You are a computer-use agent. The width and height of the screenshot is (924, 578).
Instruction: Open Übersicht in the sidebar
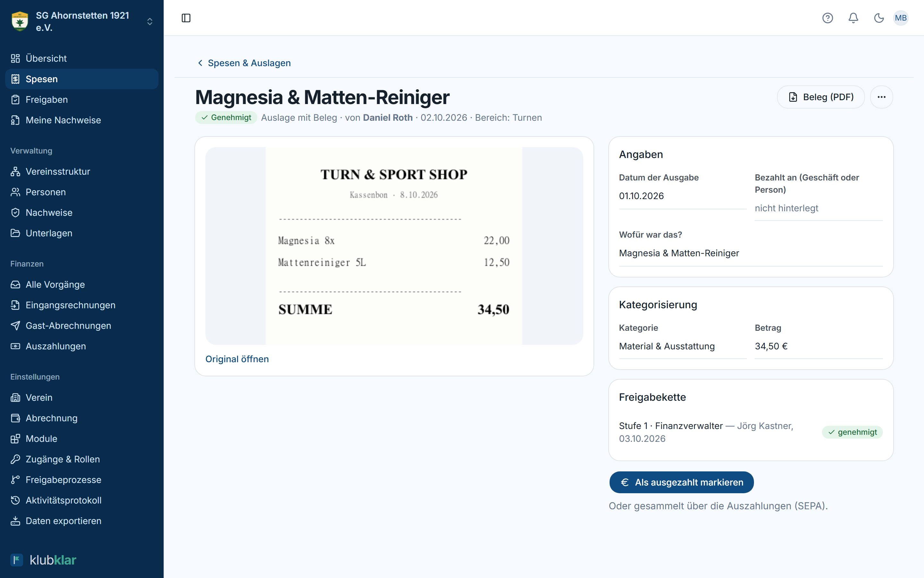pyautogui.click(x=82, y=58)
